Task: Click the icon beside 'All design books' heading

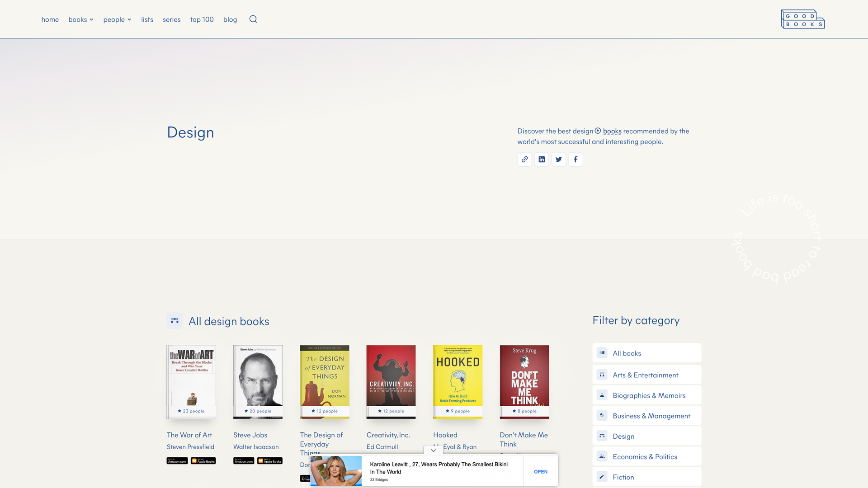Action: click(x=175, y=320)
